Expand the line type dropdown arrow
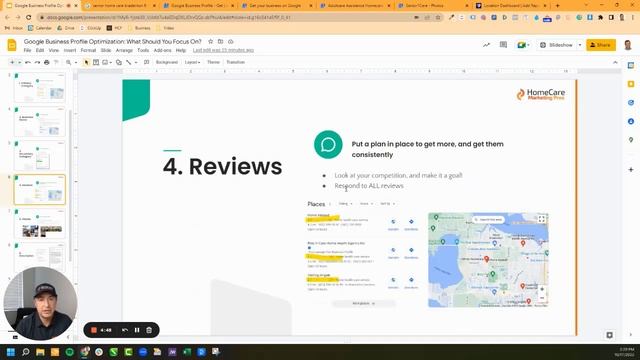The width and height of the screenshot is (640, 360). (x=136, y=62)
